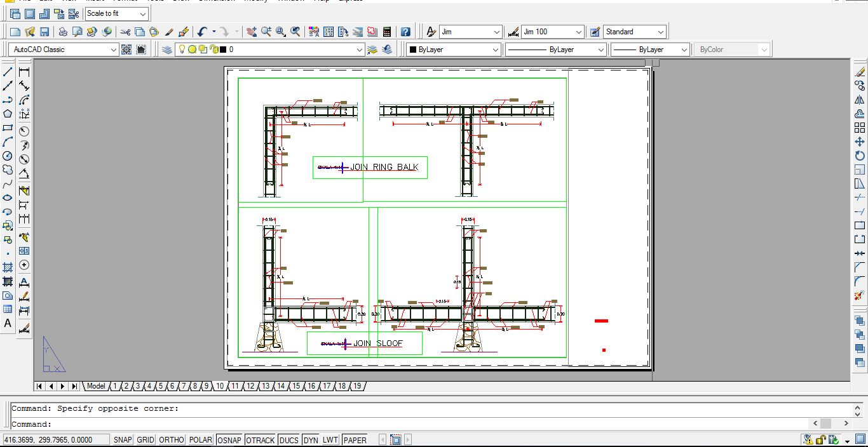Select the Multiline Text tool
Image resolution: width=868 pixels, height=447 pixels.
(x=8, y=323)
